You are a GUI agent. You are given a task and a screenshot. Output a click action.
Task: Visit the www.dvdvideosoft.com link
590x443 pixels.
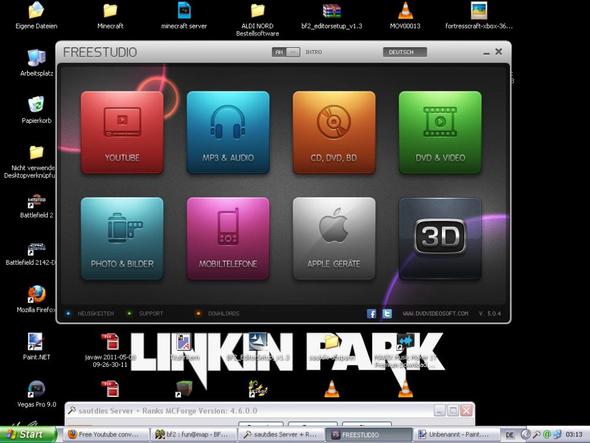click(x=435, y=313)
